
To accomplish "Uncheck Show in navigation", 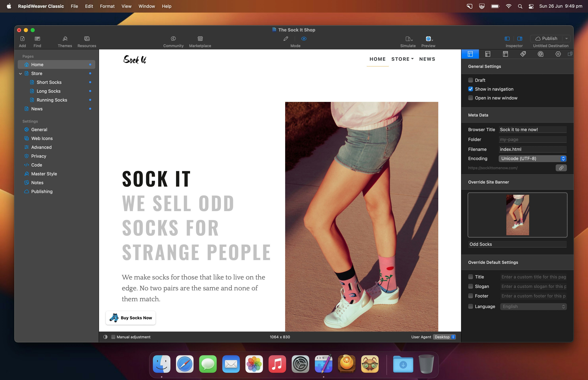I will click(x=471, y=89).
